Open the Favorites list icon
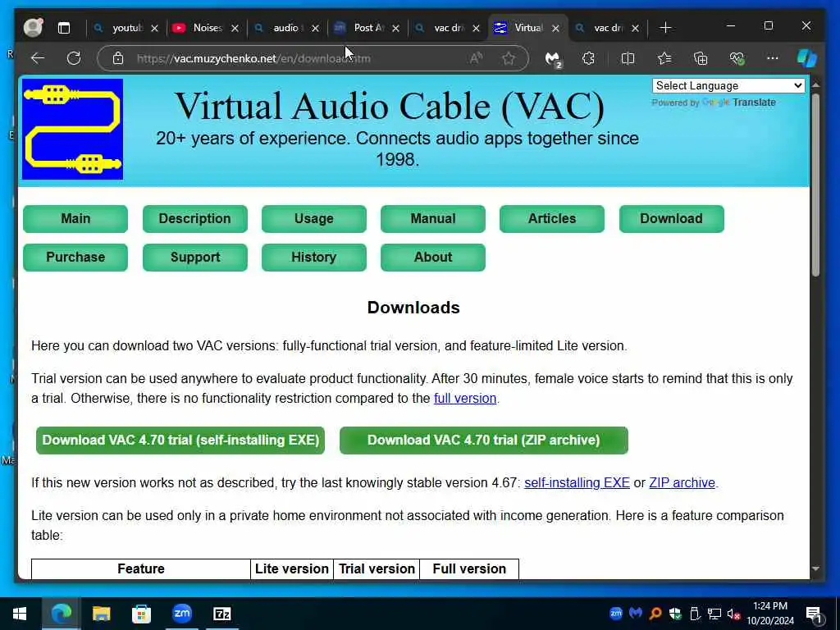The image size is (840, 630). point(664,58)
